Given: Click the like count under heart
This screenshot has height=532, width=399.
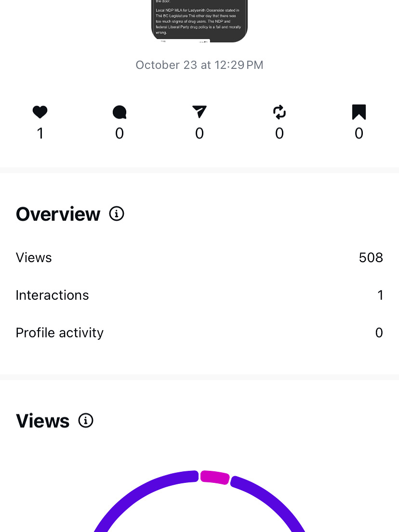Looking at the screenshot, I should tap(40, 133).
